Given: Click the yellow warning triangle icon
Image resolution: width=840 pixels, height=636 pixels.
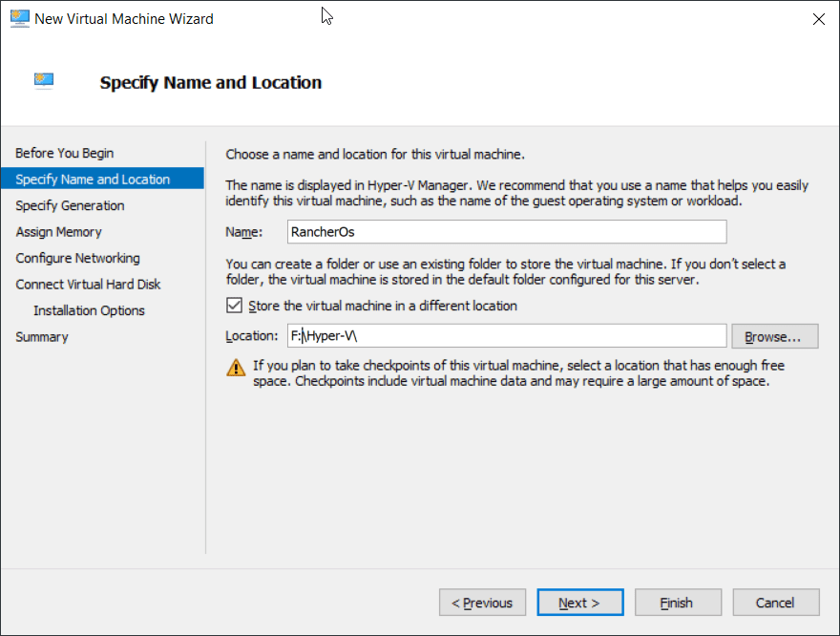Looking at the screenshot, I should point(236,368).
